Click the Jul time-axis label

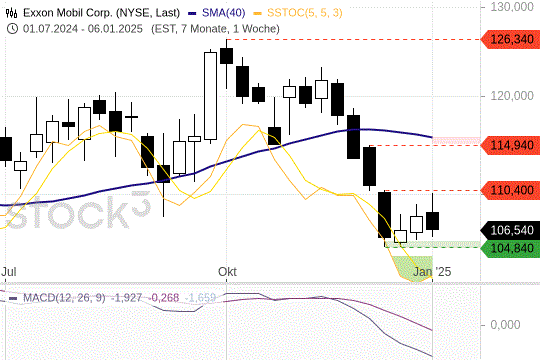tap(9, 271)
